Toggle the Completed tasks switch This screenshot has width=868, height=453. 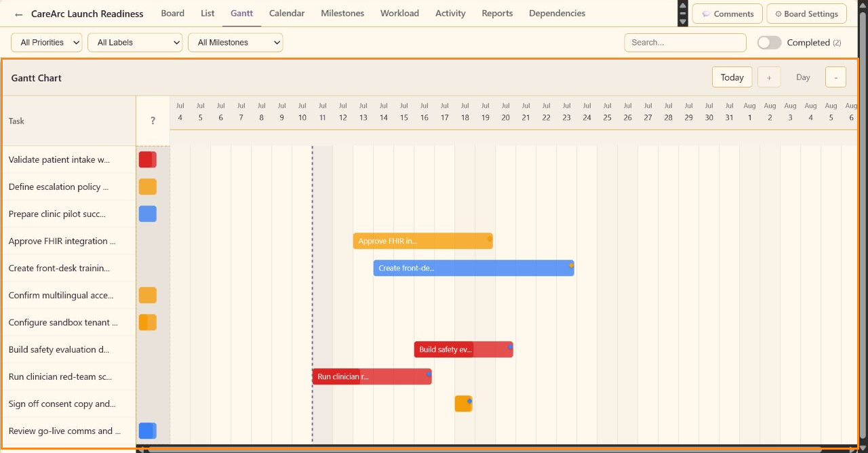[x=769, y=42]
